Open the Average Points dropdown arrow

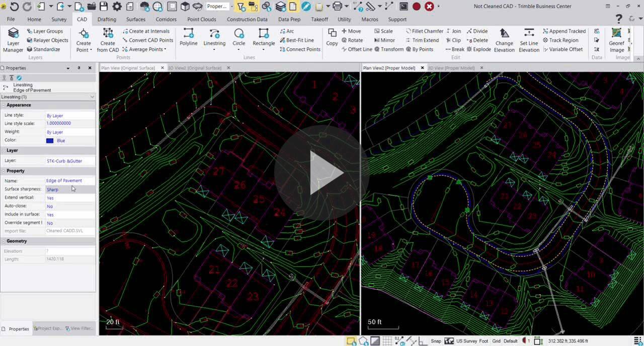(x=165, y=49)
